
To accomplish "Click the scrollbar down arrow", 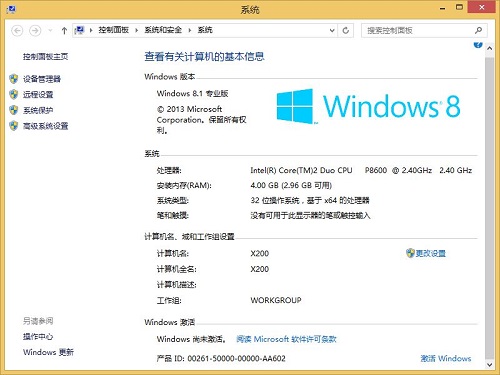I will coord(489,365).
